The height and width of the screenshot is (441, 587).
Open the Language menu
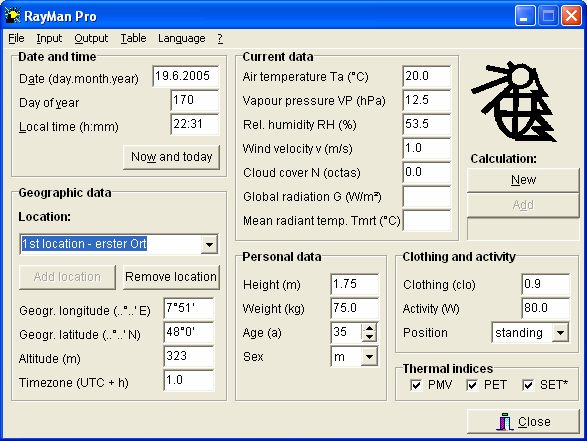pos(182,38)
